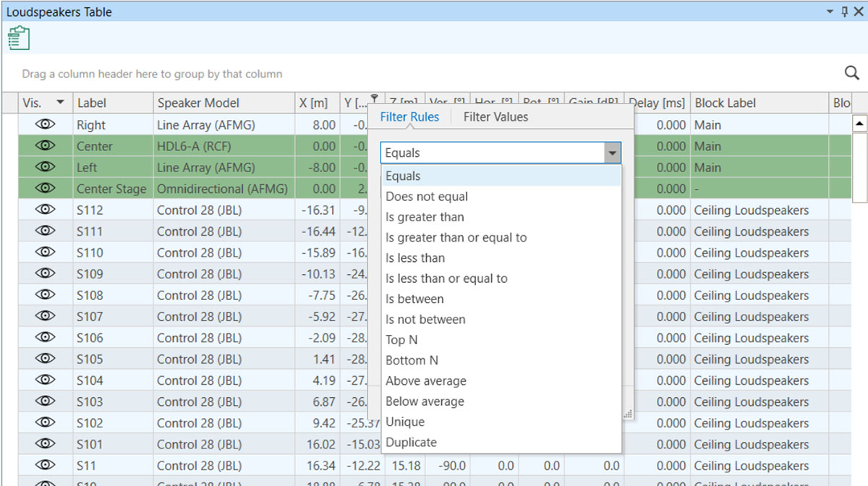
Task: Click the X value -16.31 cell
Action: coord(317,210)
